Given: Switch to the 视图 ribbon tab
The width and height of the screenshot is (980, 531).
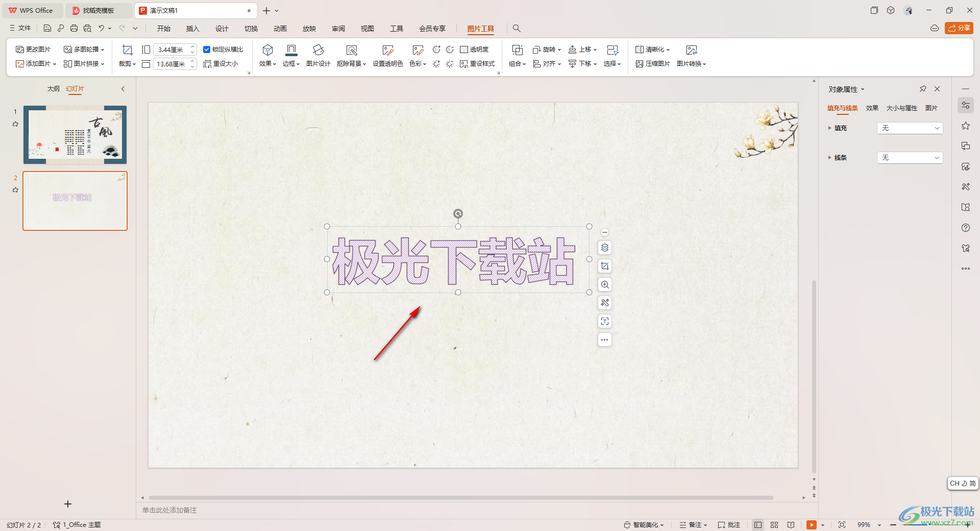Looking at the screenshot, I should click(x=367, y=29).
